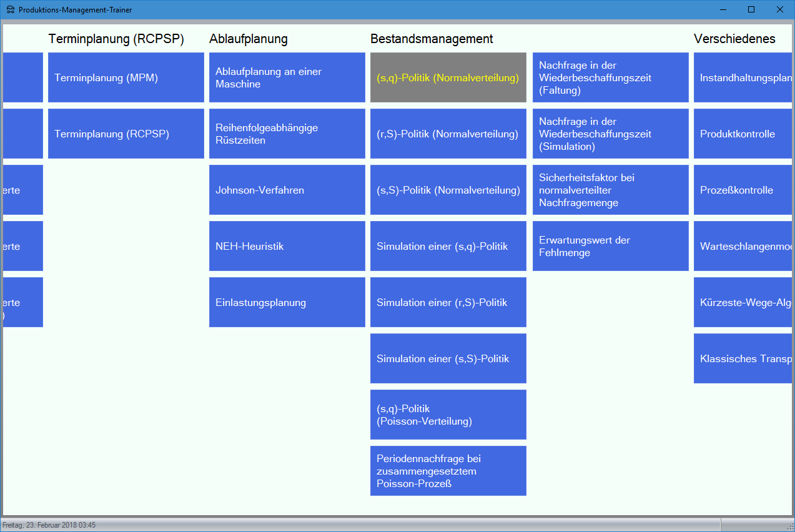
Task: Open the NEH-Heuristik tile
Action: [x=287, y=246]
